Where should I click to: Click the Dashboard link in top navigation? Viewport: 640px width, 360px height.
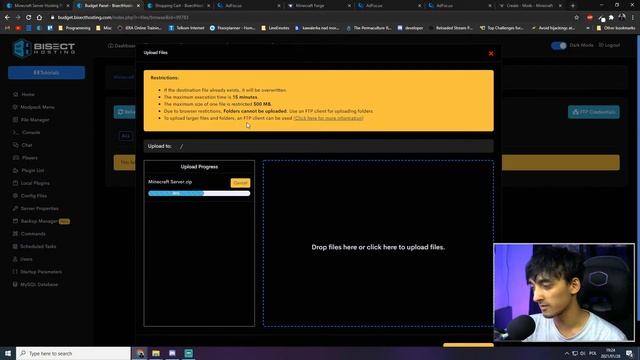[122, 46]
